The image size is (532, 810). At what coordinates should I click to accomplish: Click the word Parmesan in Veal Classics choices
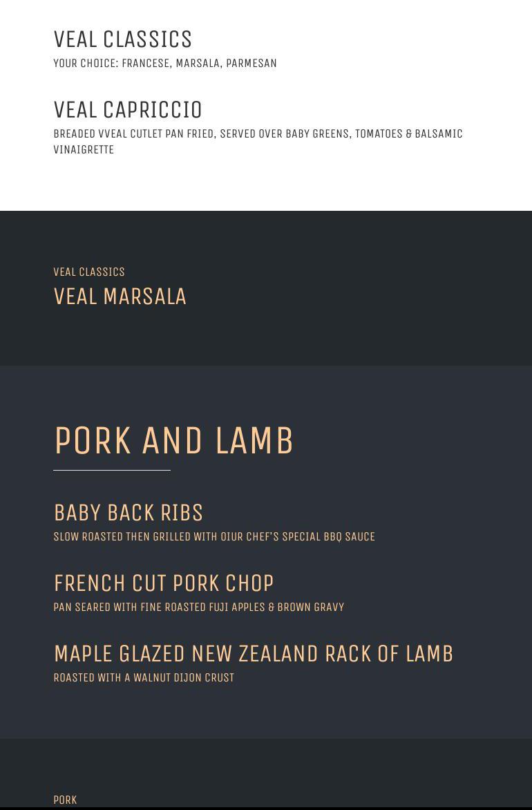(x=251, y=64)
